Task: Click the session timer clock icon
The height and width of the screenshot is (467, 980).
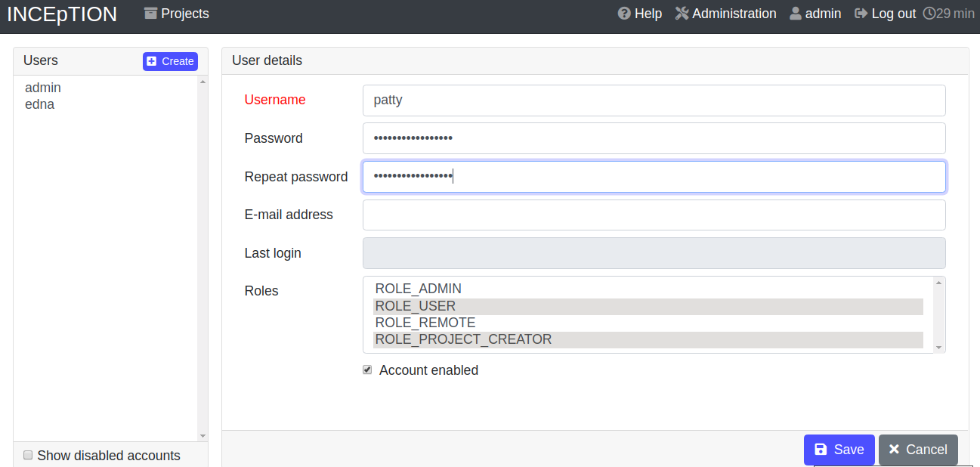Action: point(929,14)
